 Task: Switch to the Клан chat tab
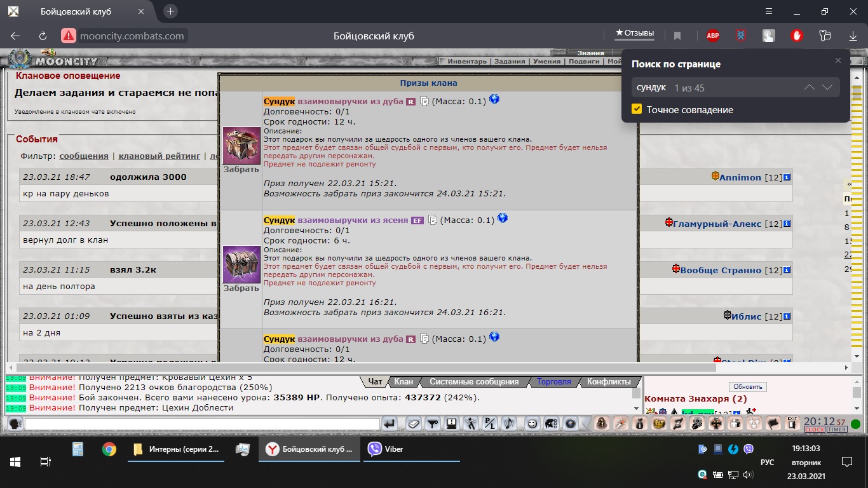point(403,382)
